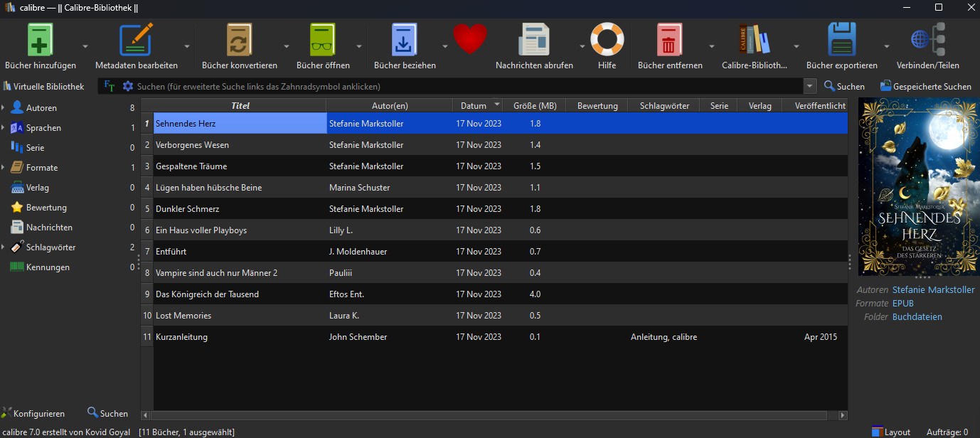Viewport: 980px width, 438px height.
Task: Click the Bücher entfernen trash icon
Action: pos(670,39)
